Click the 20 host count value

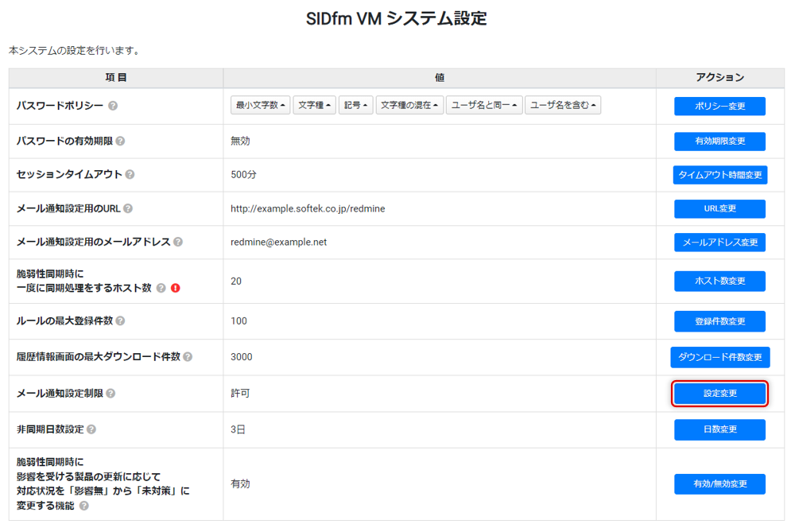(236, 281)
